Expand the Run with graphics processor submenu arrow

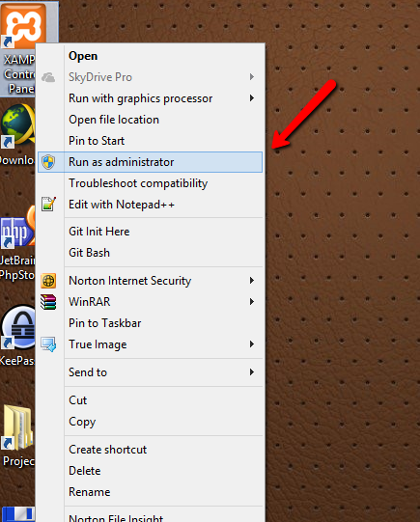click(252, 98)
